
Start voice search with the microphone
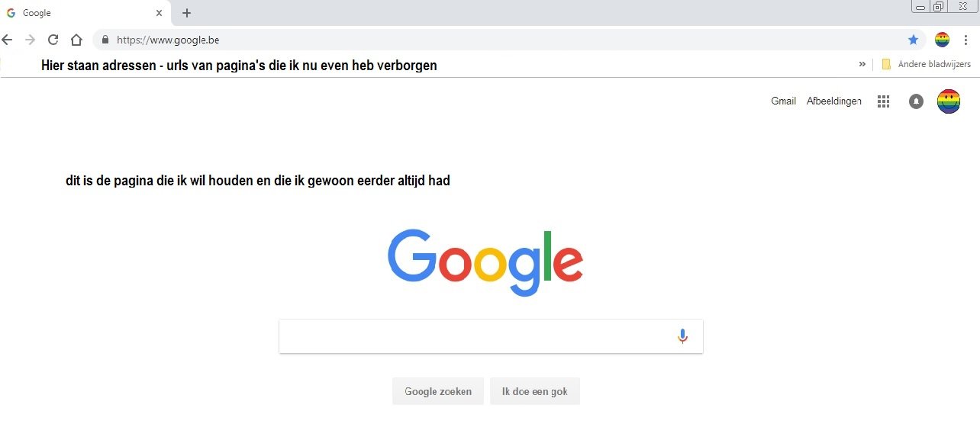point(682,336)
